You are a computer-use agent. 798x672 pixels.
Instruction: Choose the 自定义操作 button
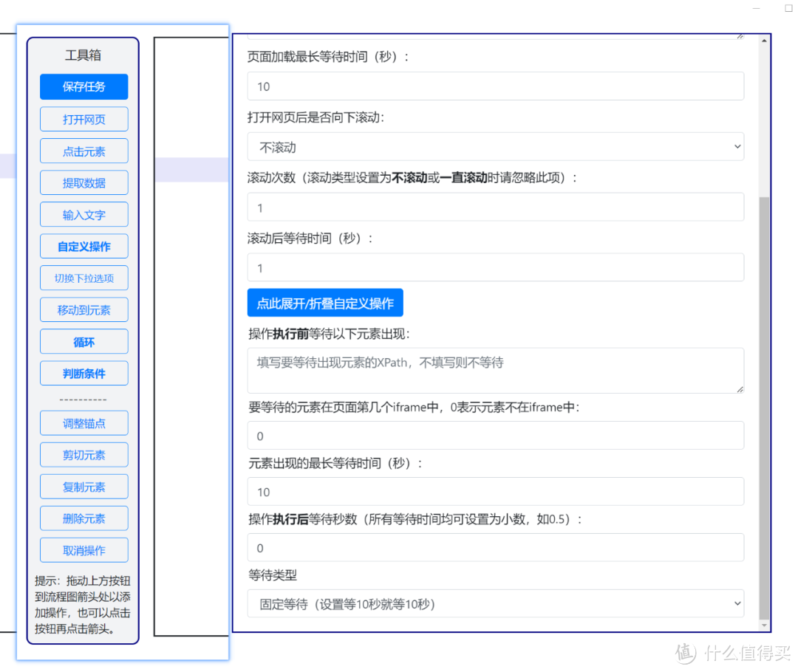84,246
